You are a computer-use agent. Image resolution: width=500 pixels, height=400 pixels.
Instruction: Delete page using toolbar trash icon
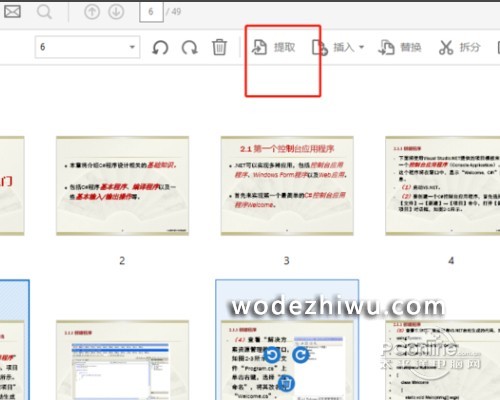point(219,47)
